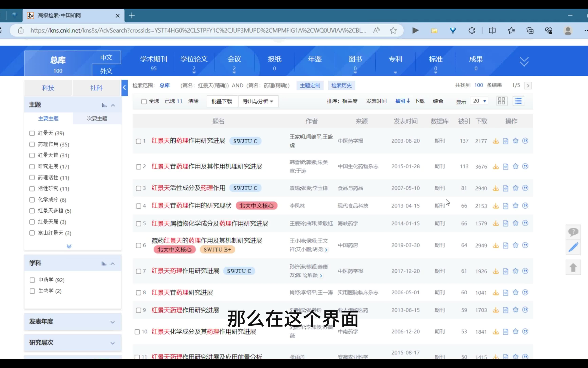Check the 红景天 (39) topic filter

(32, 133)
